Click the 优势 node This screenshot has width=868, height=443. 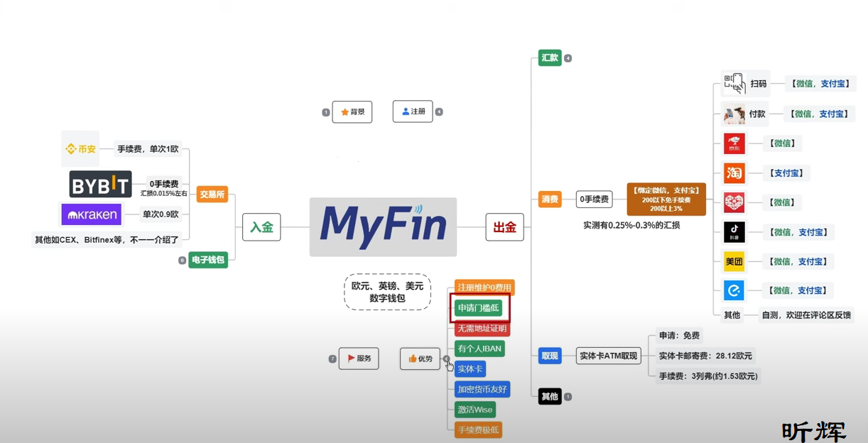coord(420,359)
